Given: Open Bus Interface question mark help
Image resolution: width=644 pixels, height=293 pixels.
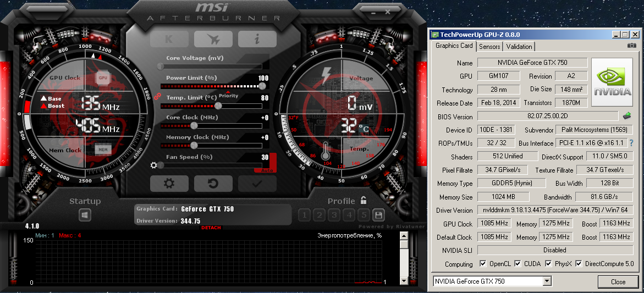Looking at the screenshot, I should pyautogui.click(x=631, y=143).
